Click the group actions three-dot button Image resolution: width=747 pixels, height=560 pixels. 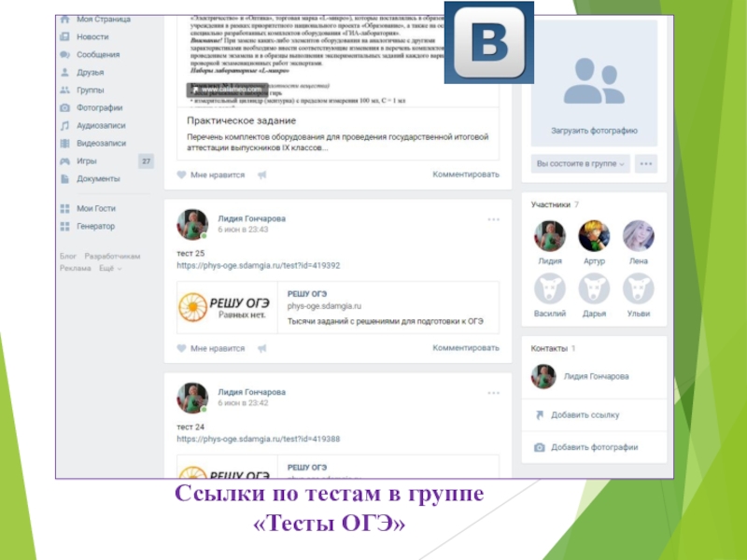point(646,164)
